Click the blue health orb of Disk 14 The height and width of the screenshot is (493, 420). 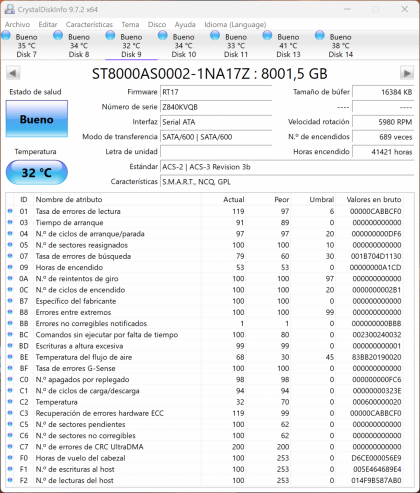coord(320,35)
